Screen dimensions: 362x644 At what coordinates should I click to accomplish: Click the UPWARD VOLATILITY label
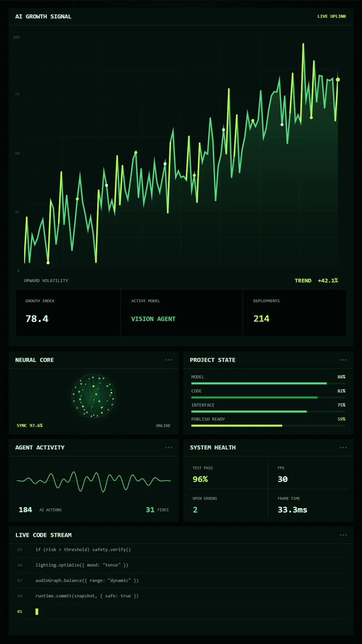(x=46, y=281)
